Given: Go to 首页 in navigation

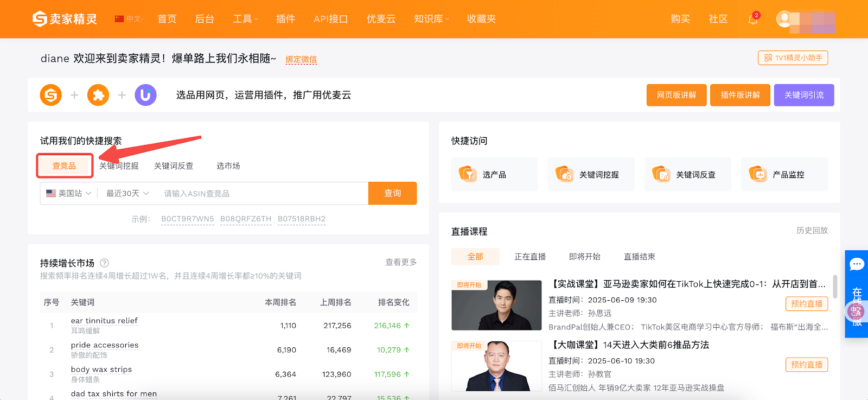Looking at the screenshot, I should point(167,19).
